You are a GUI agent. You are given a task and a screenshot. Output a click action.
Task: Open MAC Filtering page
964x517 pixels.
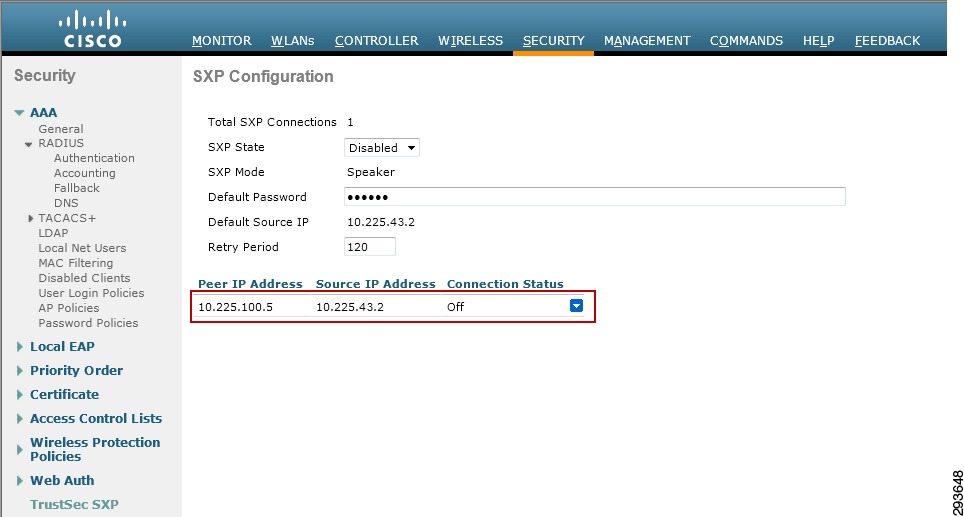[x=76, y=262]
